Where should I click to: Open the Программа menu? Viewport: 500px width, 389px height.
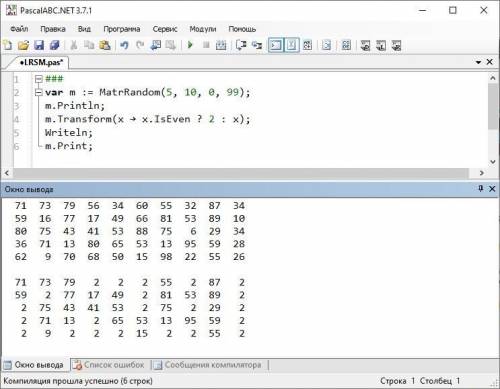click(122, 29)
